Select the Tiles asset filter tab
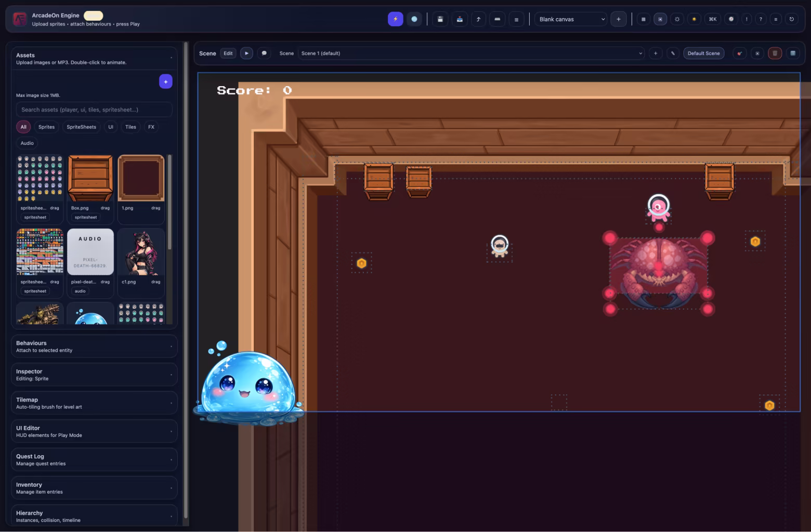The image size is (811, 532). [x=130, y=127]
